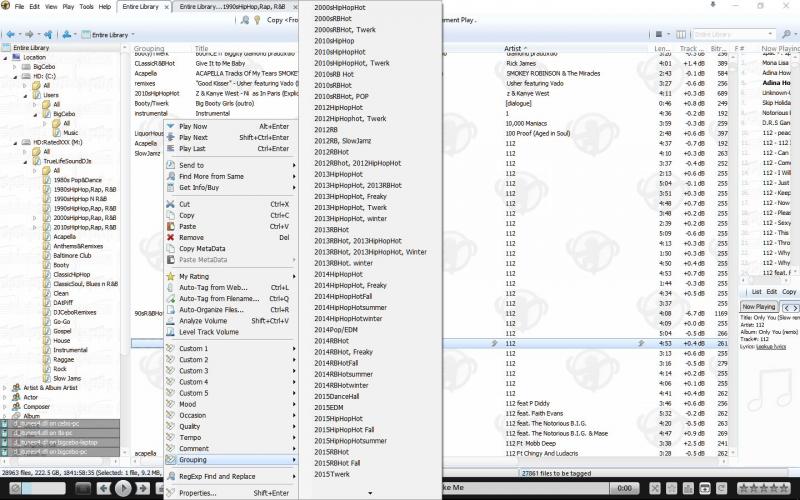
Task: Click the Analyze Volume icon
Action: [x=170, y=321]
